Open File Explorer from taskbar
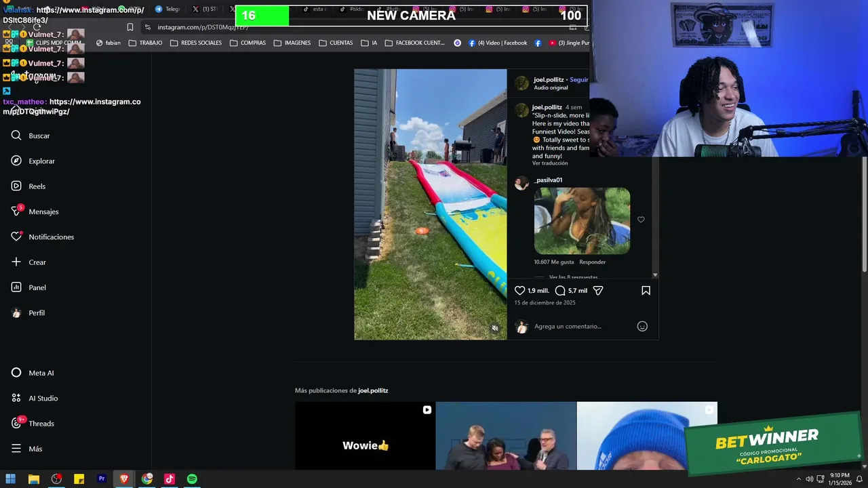868x488 pixels. point(33,479)
